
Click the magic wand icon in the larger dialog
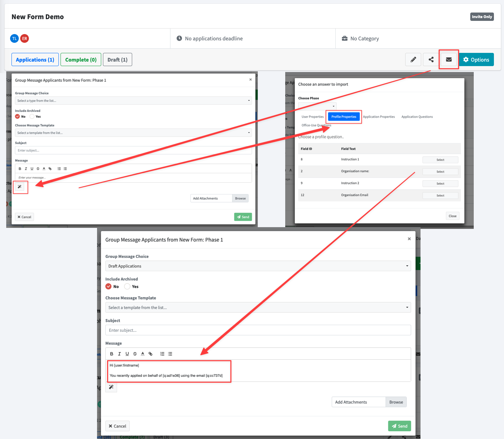click(111, 387)
